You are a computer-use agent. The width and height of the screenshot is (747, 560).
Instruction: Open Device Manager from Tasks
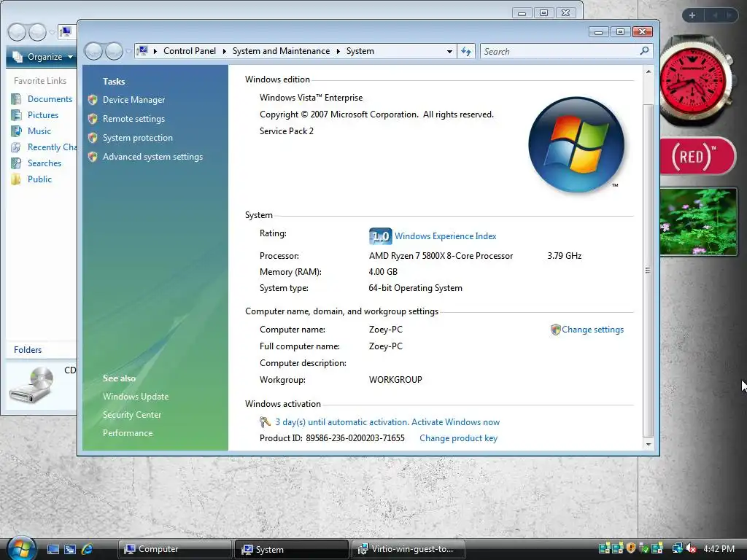pos(134,99)
